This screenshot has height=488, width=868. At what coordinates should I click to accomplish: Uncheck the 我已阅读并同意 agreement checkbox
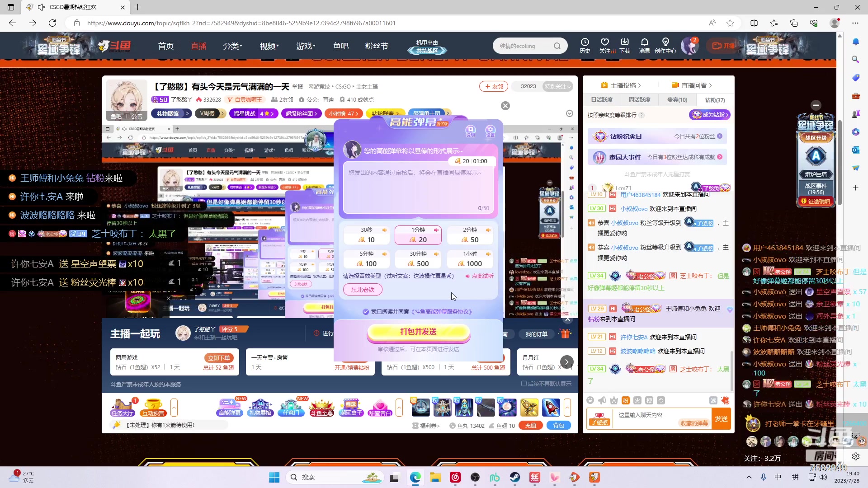(x=366, y=312)
